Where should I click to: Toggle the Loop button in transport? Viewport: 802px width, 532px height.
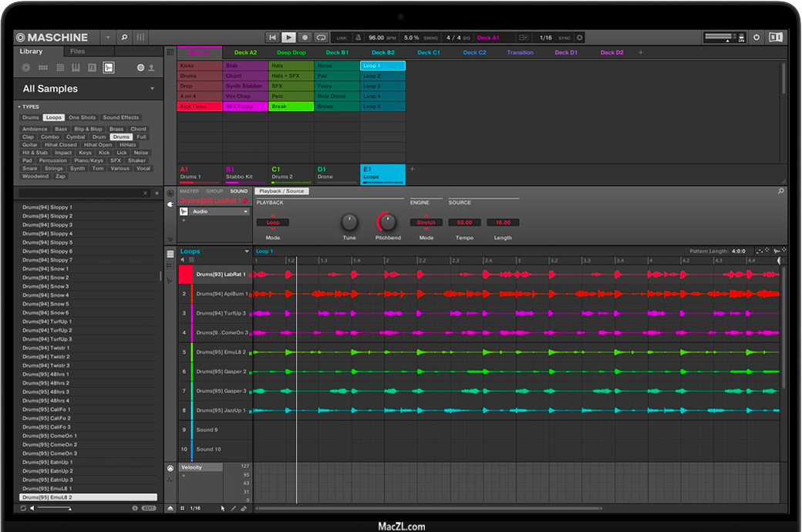[x=321, y=37]
